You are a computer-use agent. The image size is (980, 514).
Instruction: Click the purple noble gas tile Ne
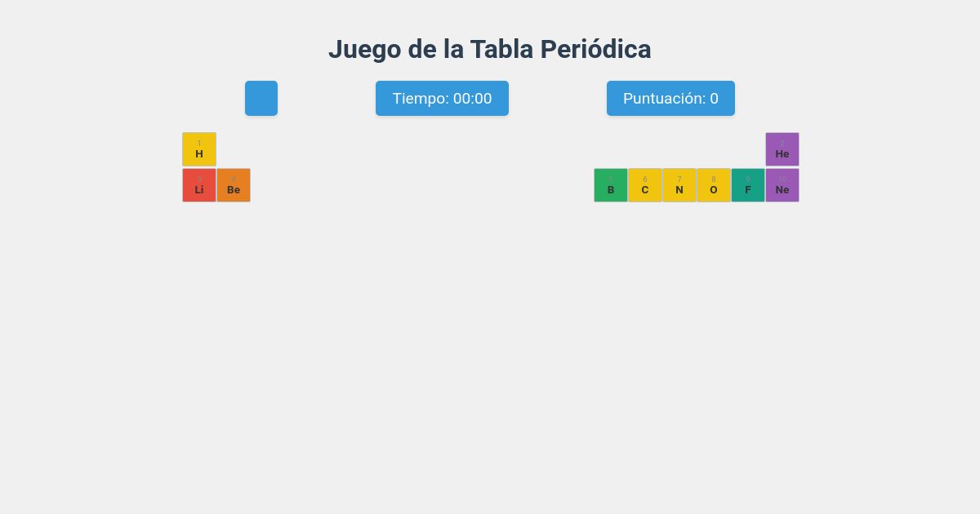tap(782, 185)
